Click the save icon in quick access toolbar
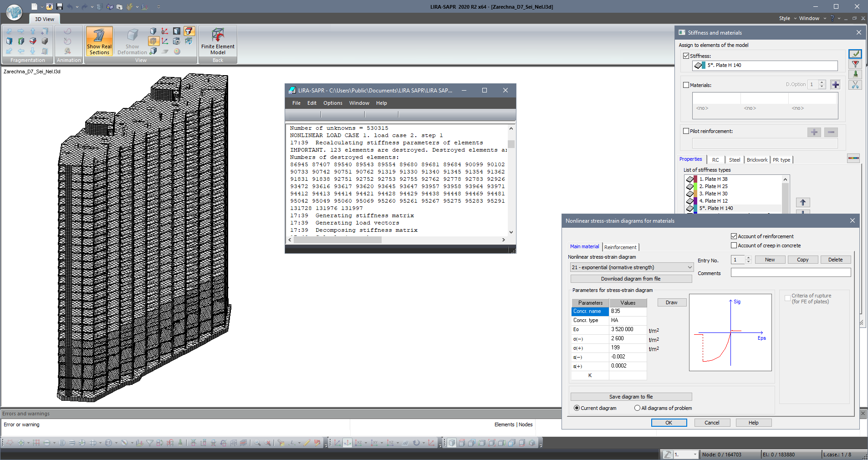This screenshot has height=460, width=868. point(60,7)
